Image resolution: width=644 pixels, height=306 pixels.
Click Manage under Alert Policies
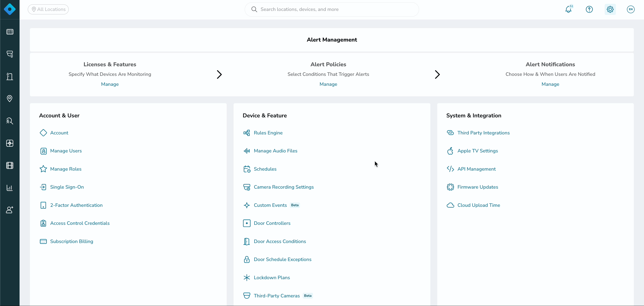click(328, 84)
